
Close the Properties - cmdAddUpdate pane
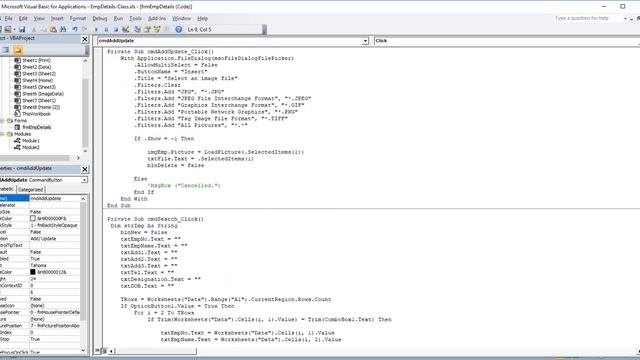click(x=84, y=169)
